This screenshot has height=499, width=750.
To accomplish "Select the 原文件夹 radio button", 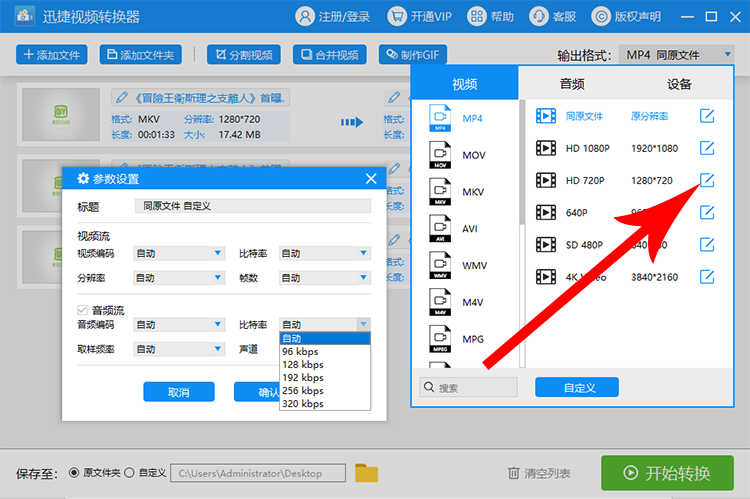I will [74, 473].
